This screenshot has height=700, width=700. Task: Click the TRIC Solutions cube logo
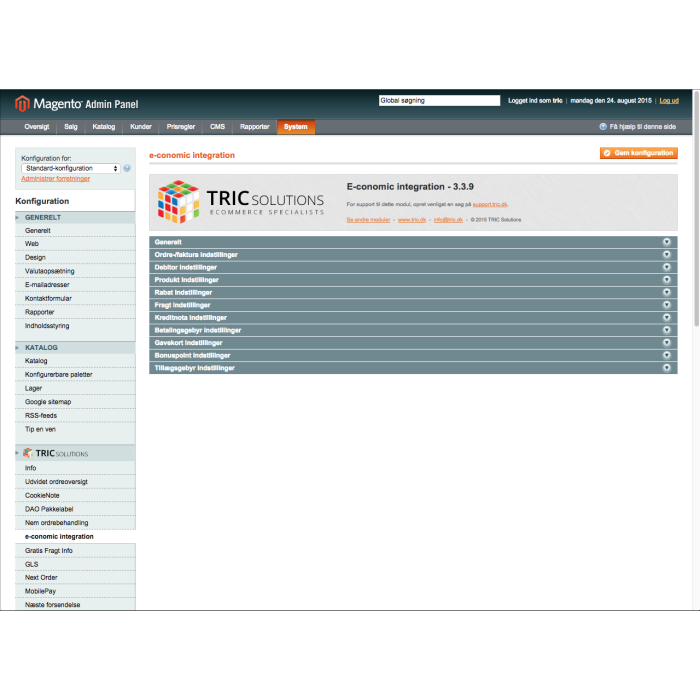pos(178,201)
